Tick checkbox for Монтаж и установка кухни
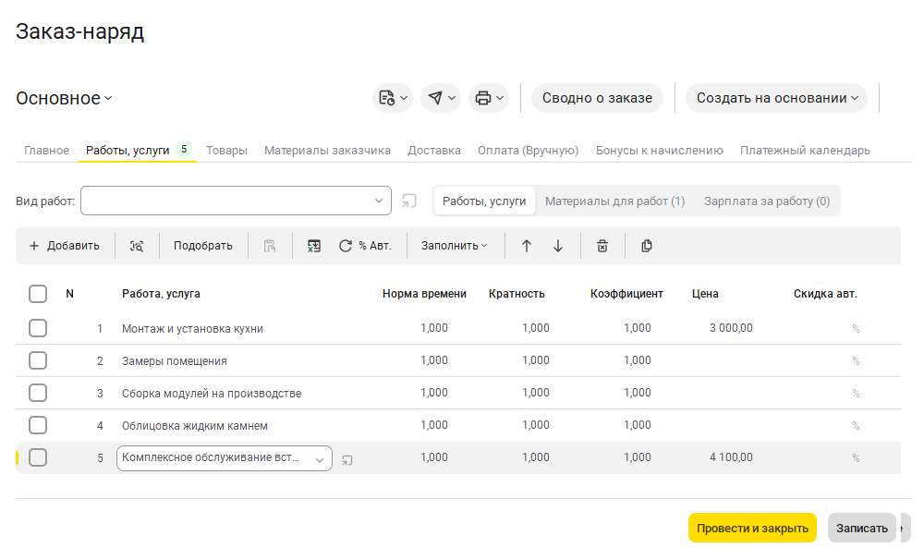Viewport: 924px width, 560px height. 38,328
